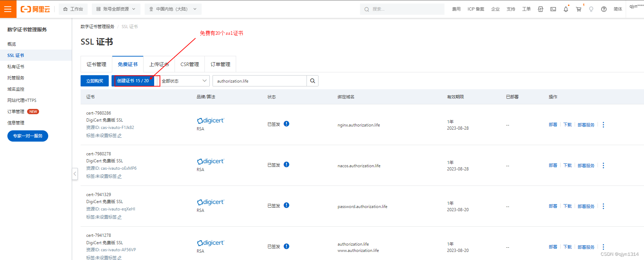
Task: Click the authorization.life search field
Action: click(260, 81)
